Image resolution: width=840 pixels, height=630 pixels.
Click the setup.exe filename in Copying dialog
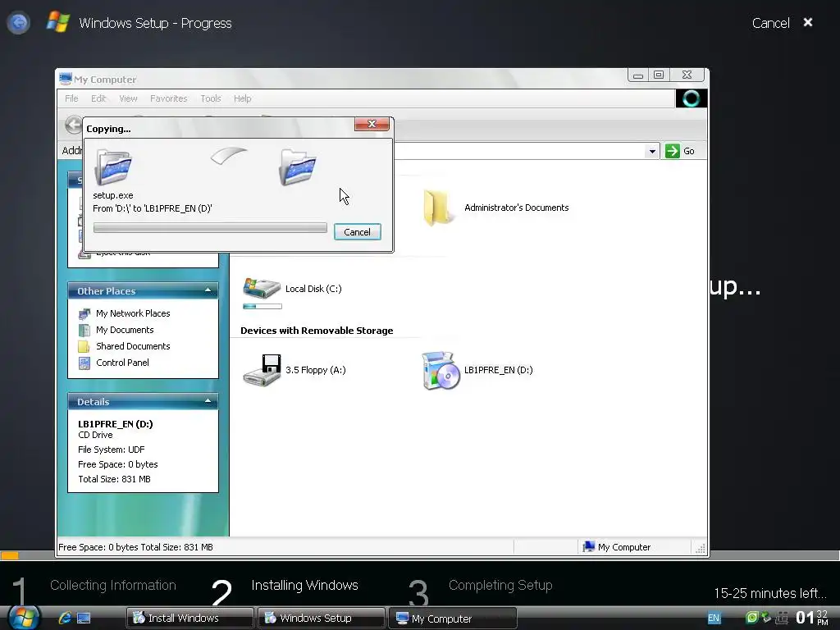113,195
